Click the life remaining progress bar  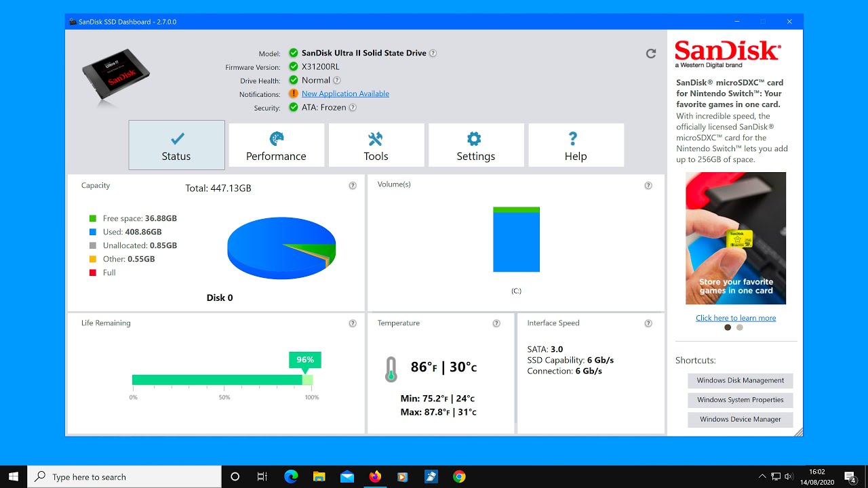pos(222,380)
